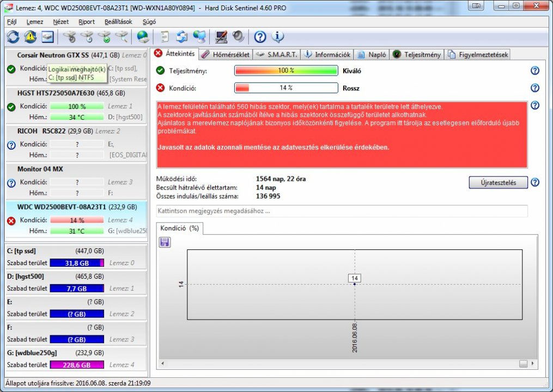This screenshot has height=392, width=553.
Task: Click the envelope with blue arrows icon
Action: click(182, 36)
